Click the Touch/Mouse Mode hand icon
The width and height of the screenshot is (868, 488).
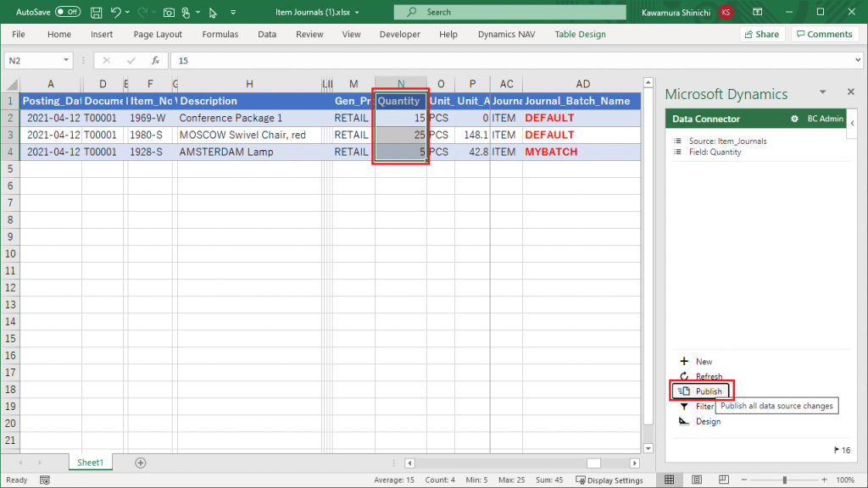coord(186,12)
